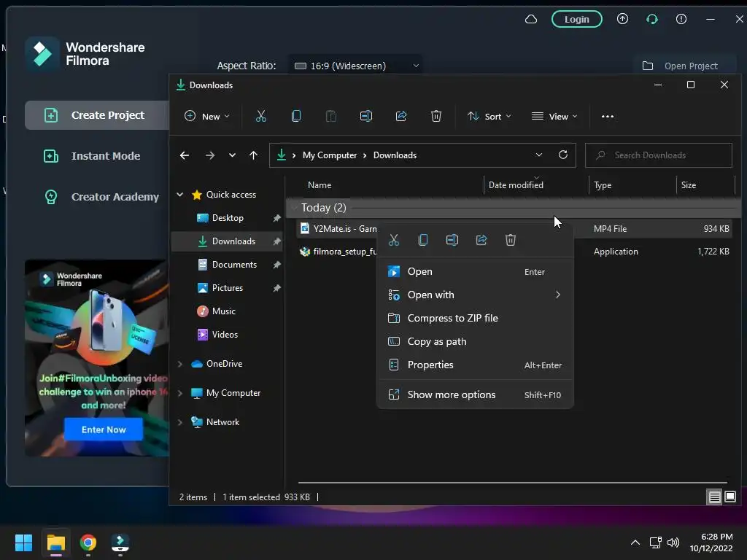Collapse the Today (2) group chevron

pos(293,208)
